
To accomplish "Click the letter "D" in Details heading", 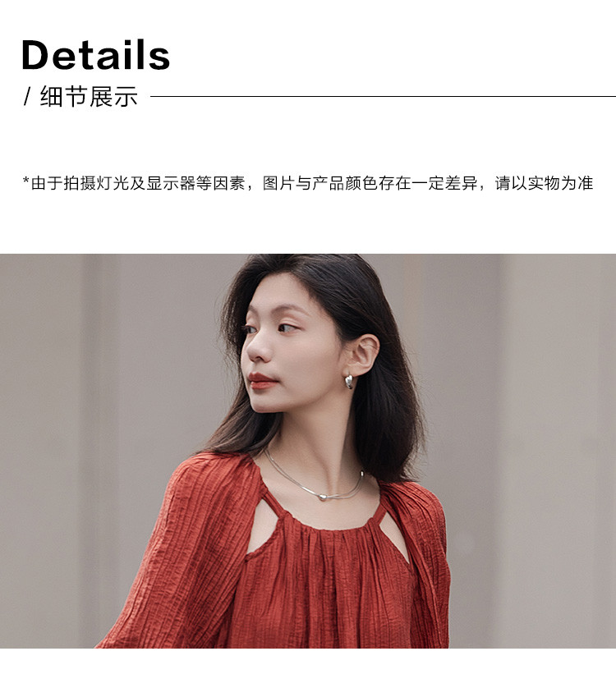I will click(x=36, y=55).
